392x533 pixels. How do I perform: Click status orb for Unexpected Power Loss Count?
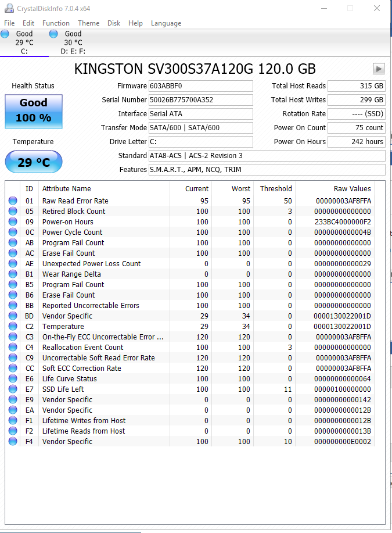tap(13, 263)
